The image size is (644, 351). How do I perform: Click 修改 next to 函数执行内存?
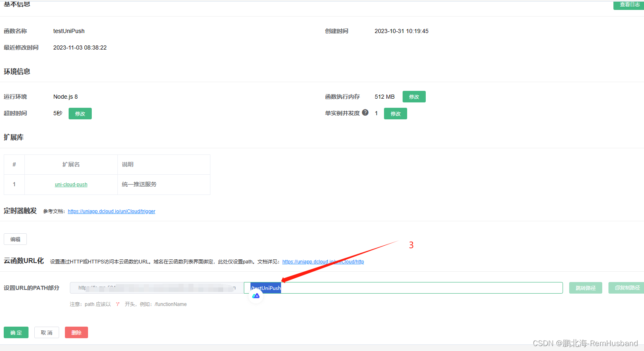(x=414, y=96)
